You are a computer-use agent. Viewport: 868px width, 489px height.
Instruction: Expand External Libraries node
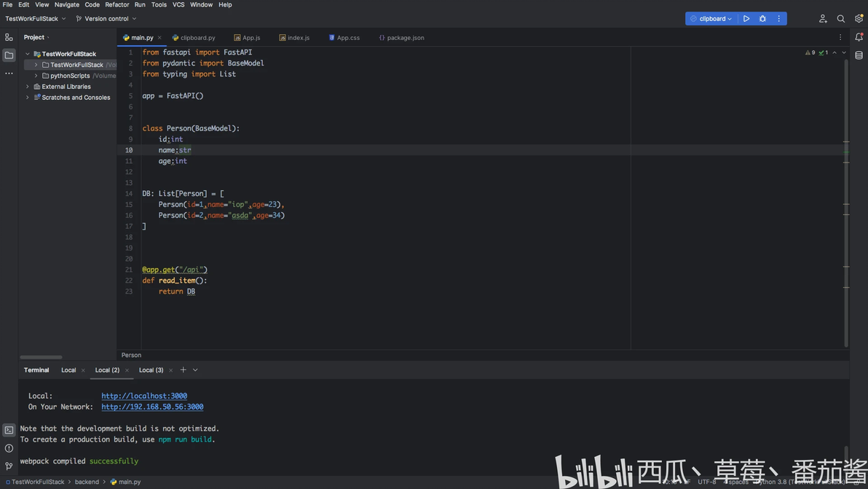pyautogui.click(x=28, y=87)
